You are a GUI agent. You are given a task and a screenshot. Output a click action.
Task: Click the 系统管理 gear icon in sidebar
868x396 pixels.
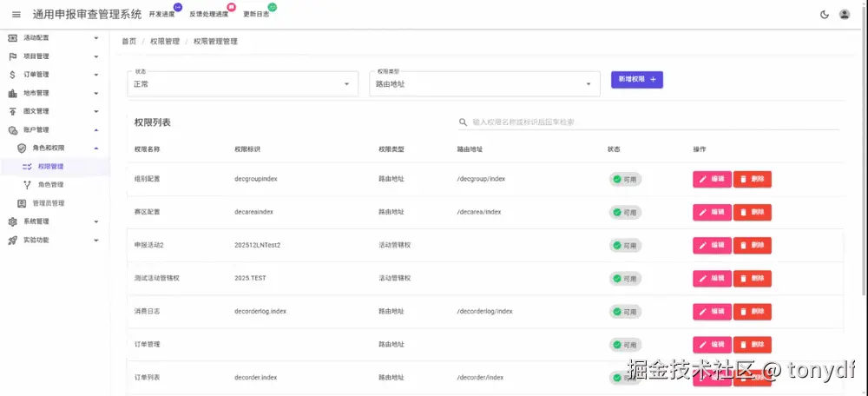click(x=12, y=221)
